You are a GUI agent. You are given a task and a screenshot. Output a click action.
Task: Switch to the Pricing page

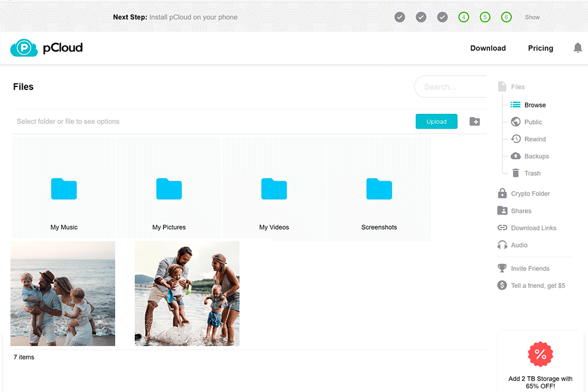coord(540,48)
